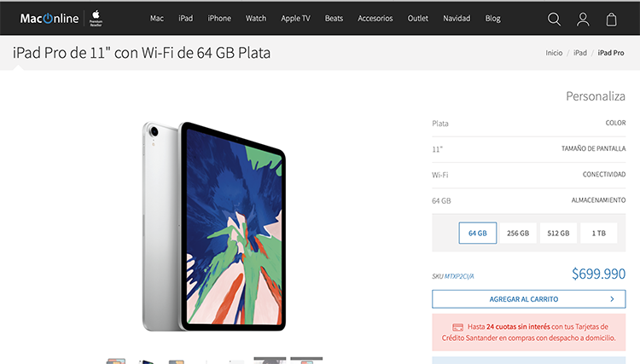Click the Apple Premium Reseller badge

[x=96, y=19]
